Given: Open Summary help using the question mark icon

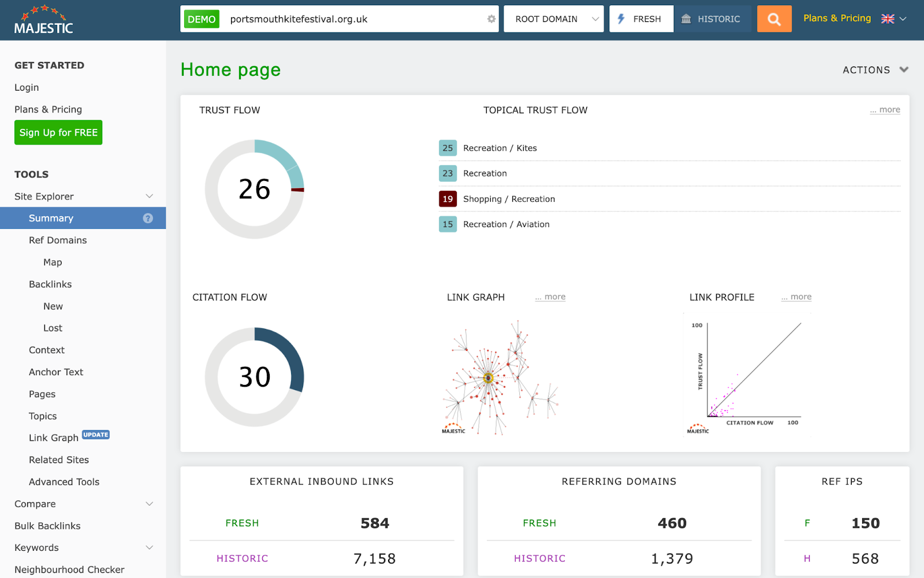Looking at the screenshot, I should (148, 218).
